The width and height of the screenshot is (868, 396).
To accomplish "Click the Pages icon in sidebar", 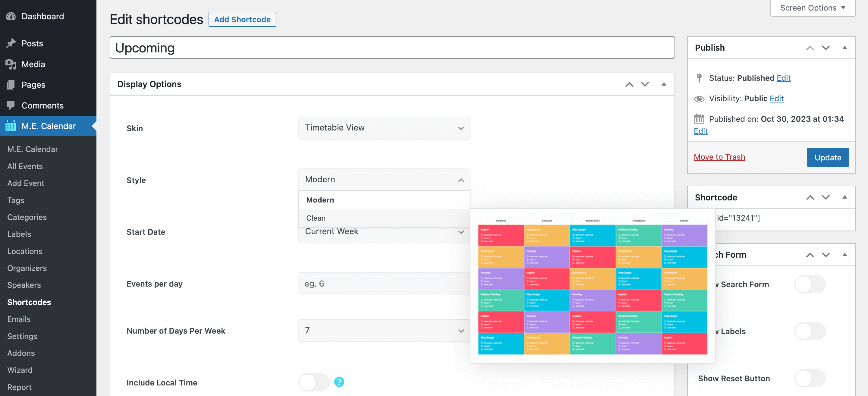I will click(x=11, y=85).
